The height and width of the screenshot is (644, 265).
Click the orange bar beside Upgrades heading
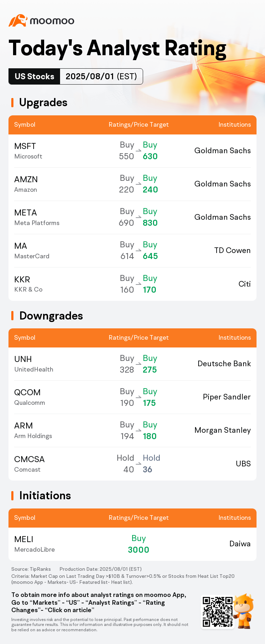tap(12, 103)
